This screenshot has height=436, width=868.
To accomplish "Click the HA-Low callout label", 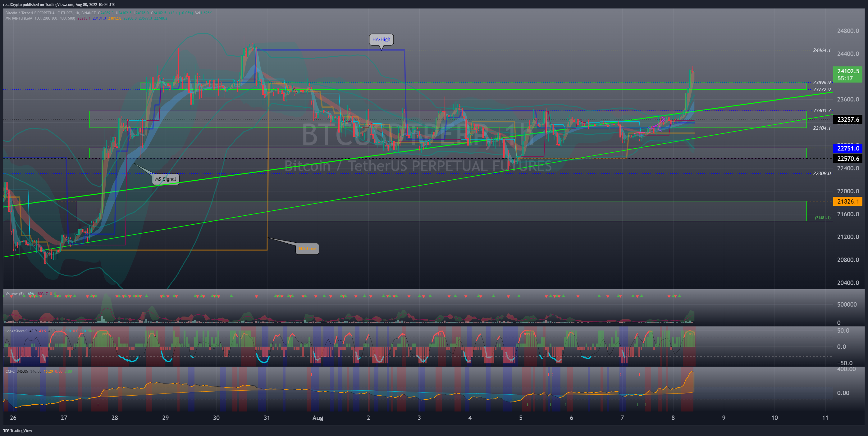I will point(307,249).
